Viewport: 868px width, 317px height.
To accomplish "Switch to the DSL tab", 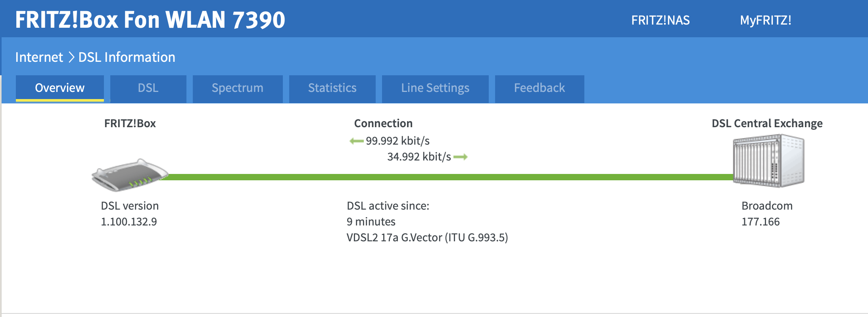I will click(x=148, y=88).
